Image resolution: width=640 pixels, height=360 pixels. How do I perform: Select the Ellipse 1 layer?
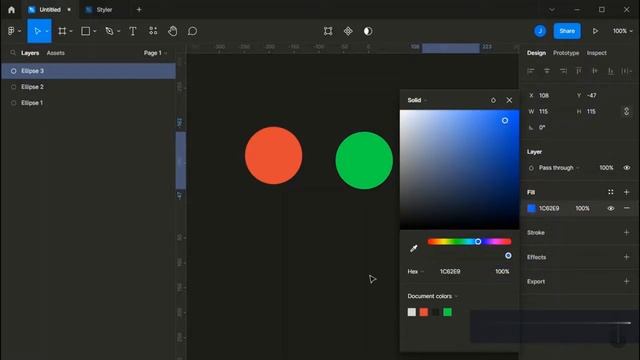click(89, 103)
